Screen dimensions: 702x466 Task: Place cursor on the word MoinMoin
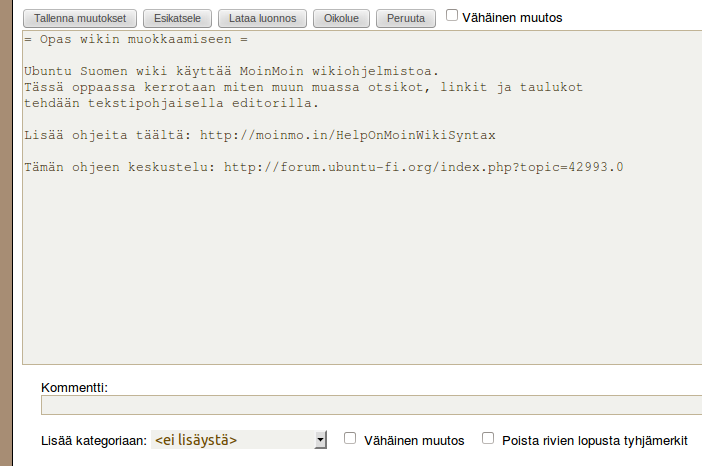[272, 71]
